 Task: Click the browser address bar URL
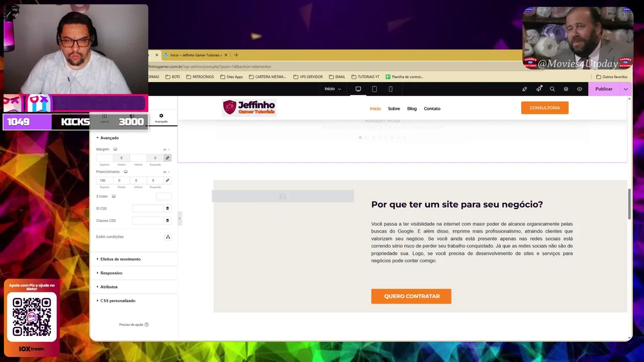tap(210, 66)
